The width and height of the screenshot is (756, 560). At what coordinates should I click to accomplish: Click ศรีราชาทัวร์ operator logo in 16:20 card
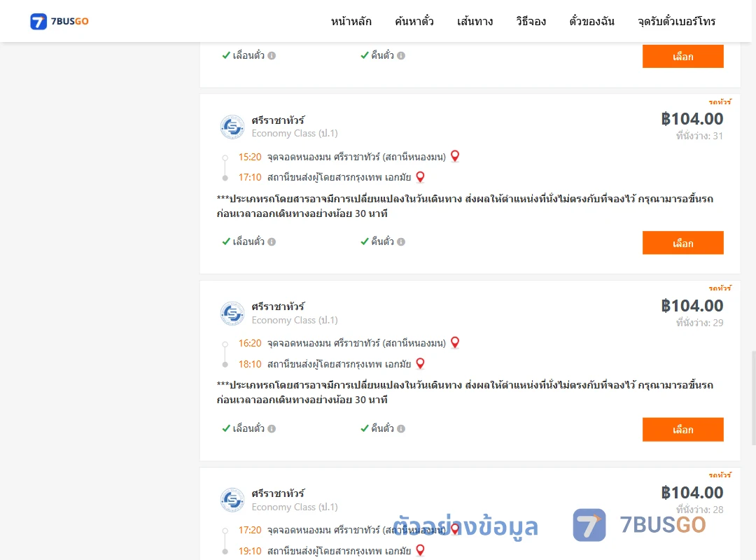[x=232, y=314]
